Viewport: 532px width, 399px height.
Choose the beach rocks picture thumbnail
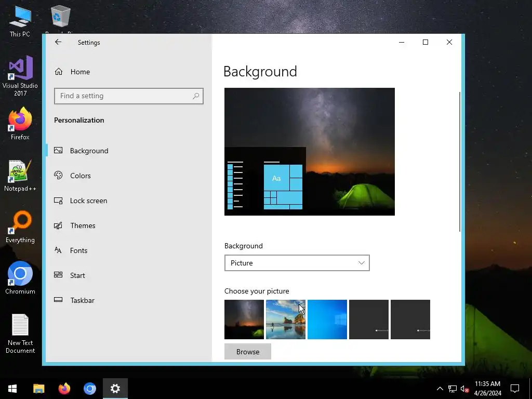point(286,320)
